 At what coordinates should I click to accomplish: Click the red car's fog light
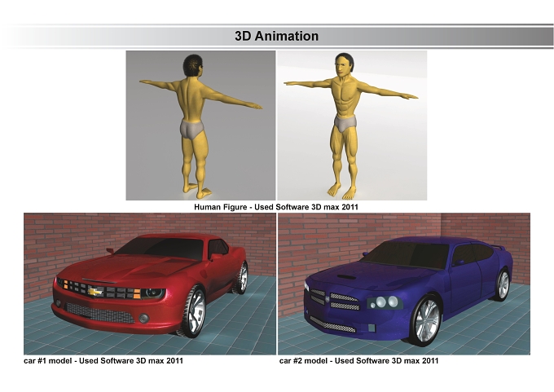coord(144,318)
